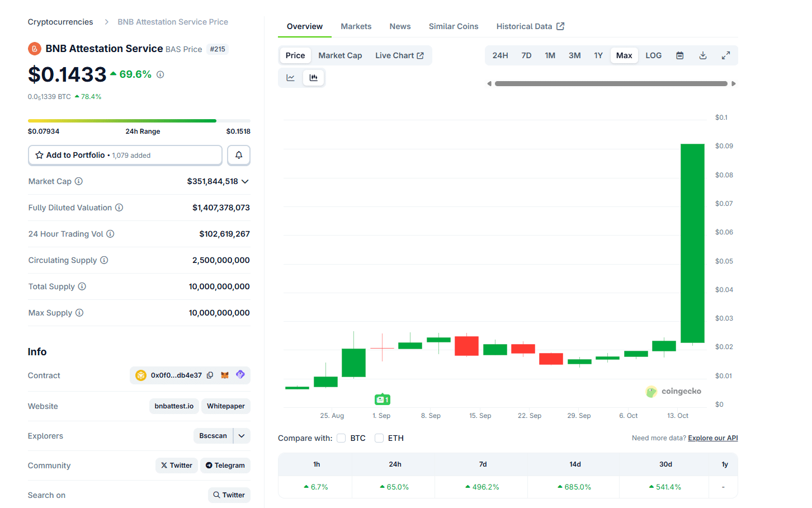Select the line chart icon
This screenshot has height=508, width=812.
[290, 77]
